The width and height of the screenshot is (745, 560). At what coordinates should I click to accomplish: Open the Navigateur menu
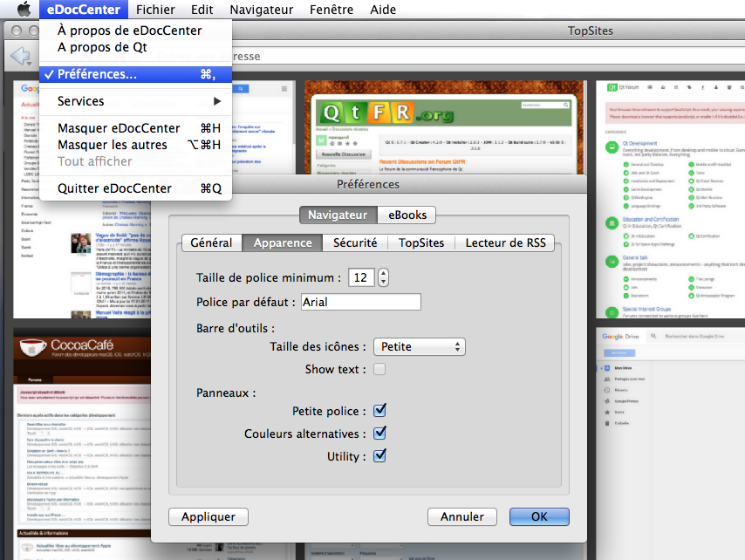click(x=262, y=9)
